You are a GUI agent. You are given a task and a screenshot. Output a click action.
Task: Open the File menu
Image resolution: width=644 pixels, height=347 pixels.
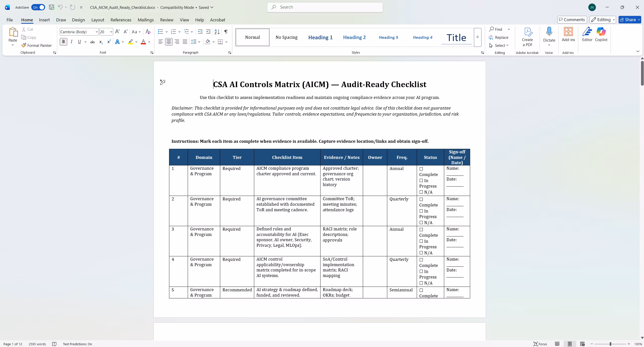point(10,20)
